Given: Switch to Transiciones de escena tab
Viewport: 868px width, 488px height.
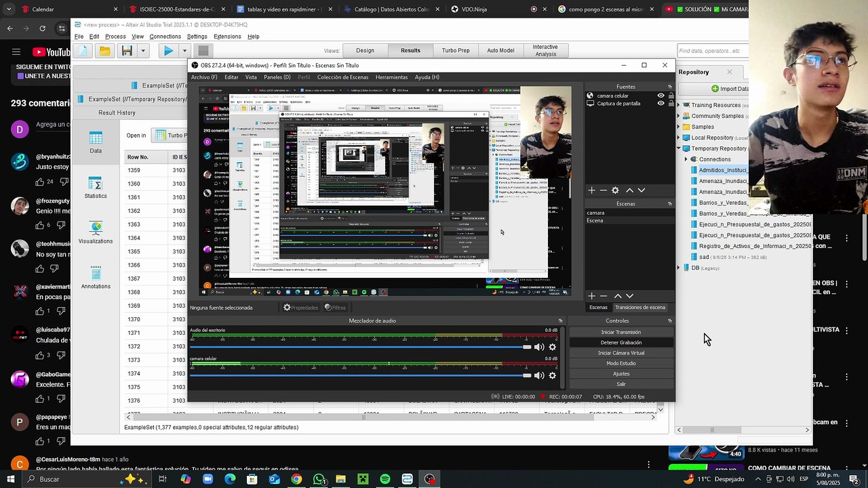Looking at the screenshot, I should pyautogui.click(x=639, y=308).
